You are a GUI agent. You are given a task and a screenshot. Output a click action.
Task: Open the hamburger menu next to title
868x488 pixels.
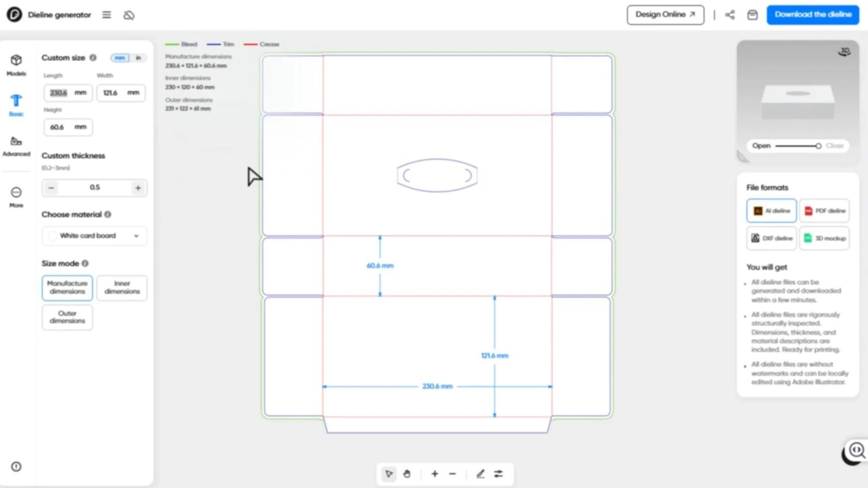pyautogui.click(x=107, y=15)
